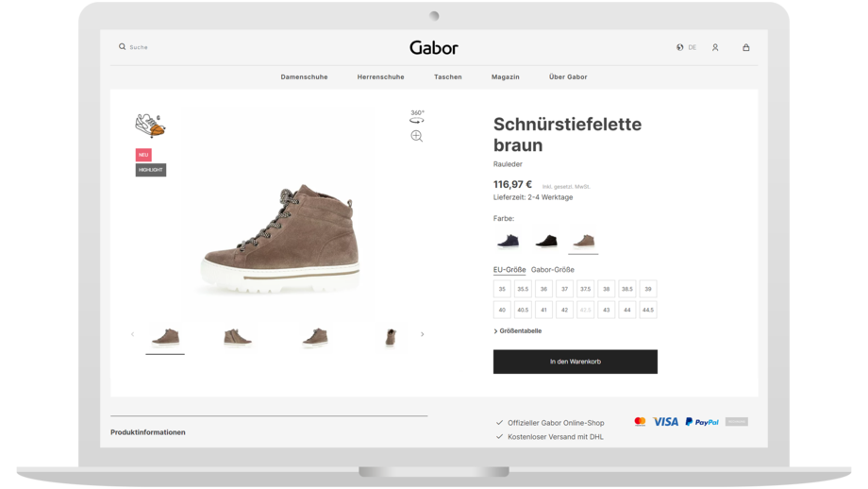Click the zoom-in magnifier on product image
The width and height of the screenshot is (868, 489).
point(417,136)
